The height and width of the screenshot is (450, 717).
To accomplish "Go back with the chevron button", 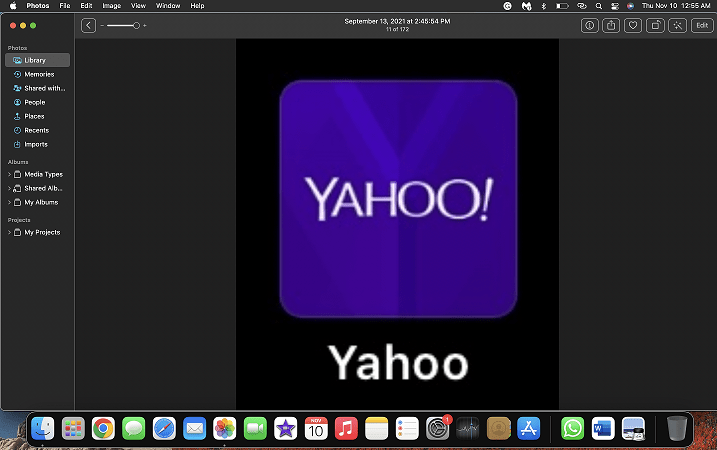I will coord(88,26).
